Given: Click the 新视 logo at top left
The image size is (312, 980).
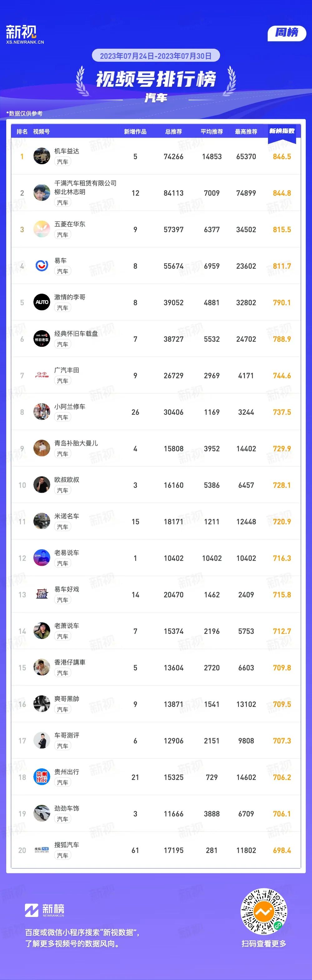Looking at the screenshot, I should [x=25, y=35].
